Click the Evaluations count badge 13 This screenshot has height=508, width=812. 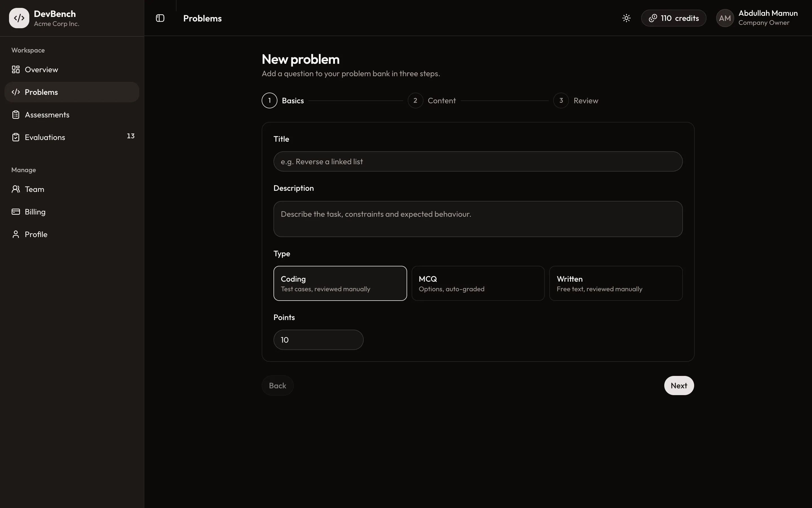[131, 136]
